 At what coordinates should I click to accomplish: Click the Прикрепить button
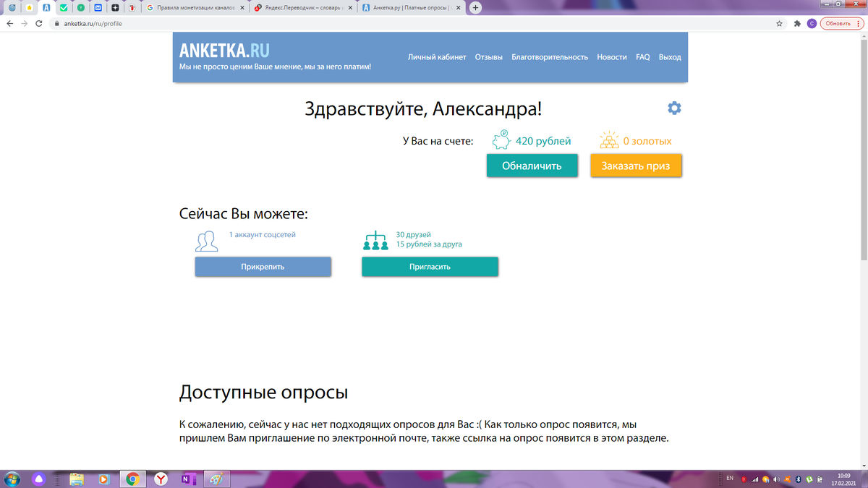pos(263,266)
